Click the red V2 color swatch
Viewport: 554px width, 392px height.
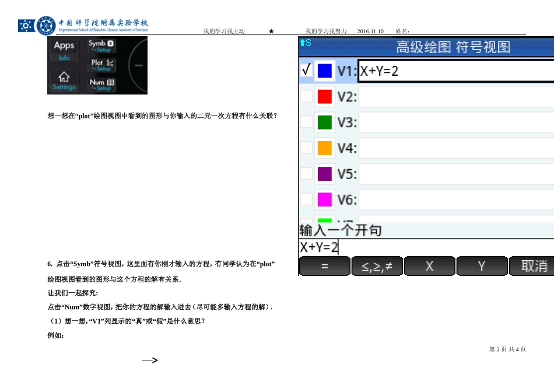point(325,96)
